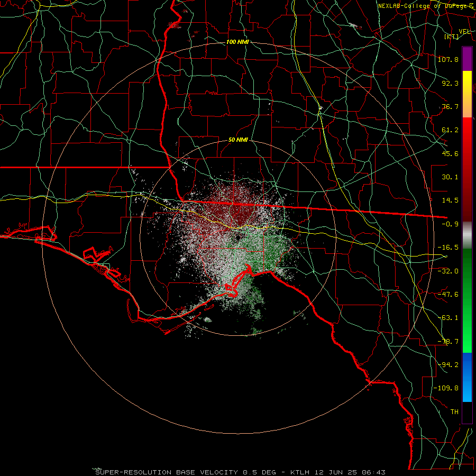
Task: Click the -16.5 scale value
Action: pyautogui.click(x=448, y=248)
